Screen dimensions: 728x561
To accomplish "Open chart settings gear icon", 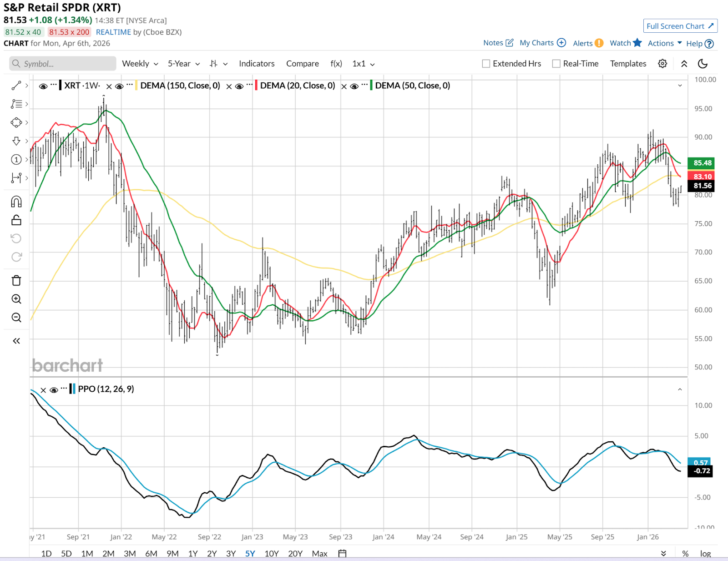I will pyautogui.click(x=662, y=64).
